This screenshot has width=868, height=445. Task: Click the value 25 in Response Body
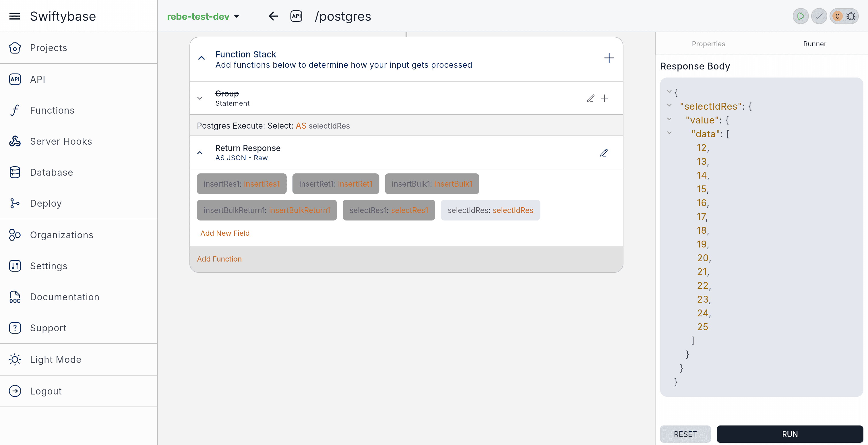tap(703, 327)
